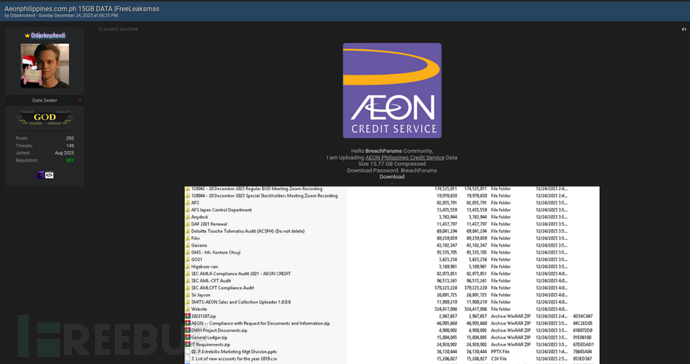Select the Website folder icon

coord(188,309)
